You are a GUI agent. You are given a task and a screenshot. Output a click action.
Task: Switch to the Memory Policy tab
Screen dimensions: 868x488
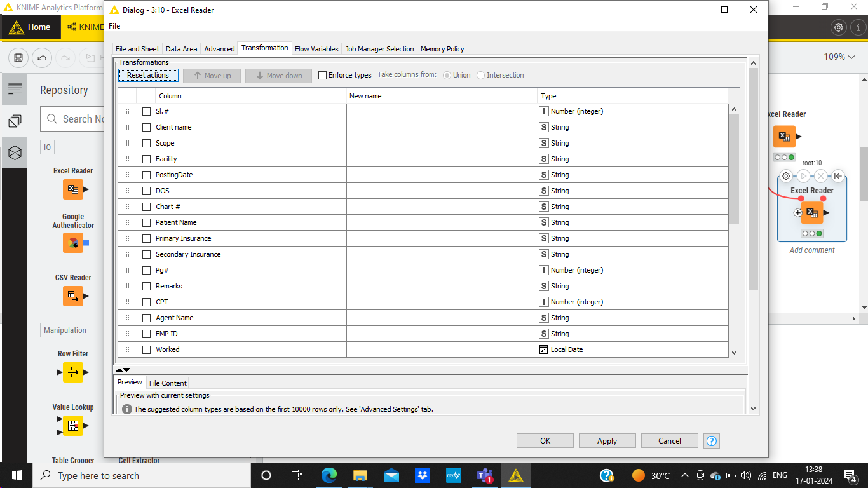[x=442, y=49]
